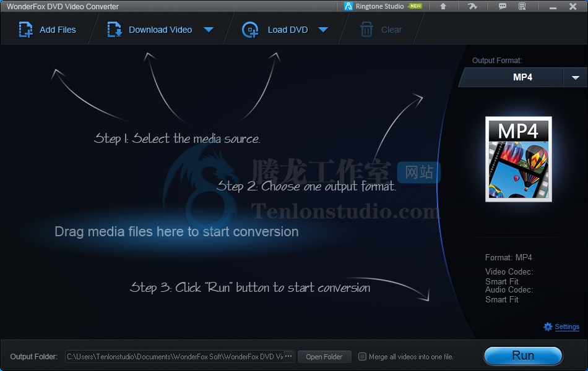This screenshot has height=371, width=588.
Task: Minimize the WonderFox window
Action: 553,7
